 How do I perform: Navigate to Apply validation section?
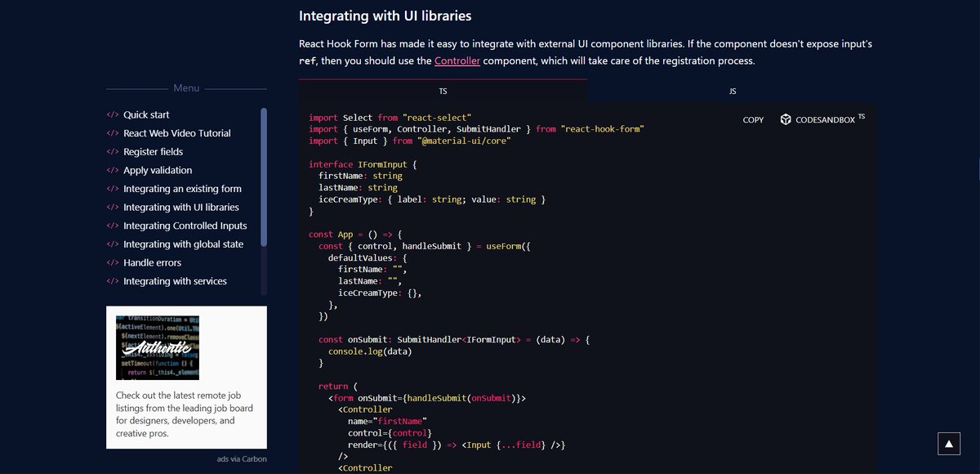[158, 171]
